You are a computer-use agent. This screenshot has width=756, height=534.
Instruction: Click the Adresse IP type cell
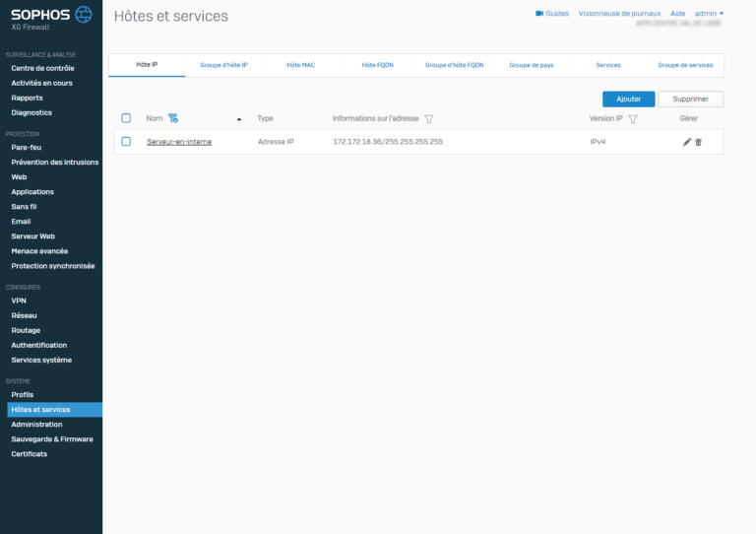pyautogui.click(x=276, y=142)
